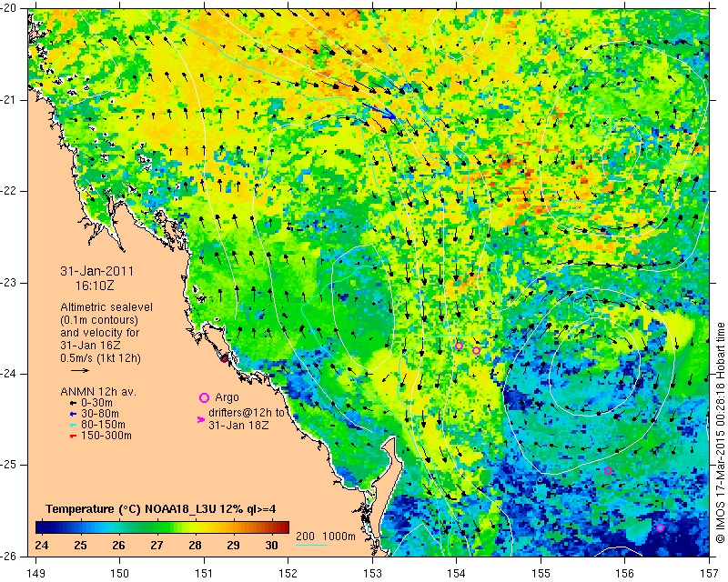Viewport: 728px width, 582px height.
Task: Click the longitude axis label '153'
Action: point(372,574)
